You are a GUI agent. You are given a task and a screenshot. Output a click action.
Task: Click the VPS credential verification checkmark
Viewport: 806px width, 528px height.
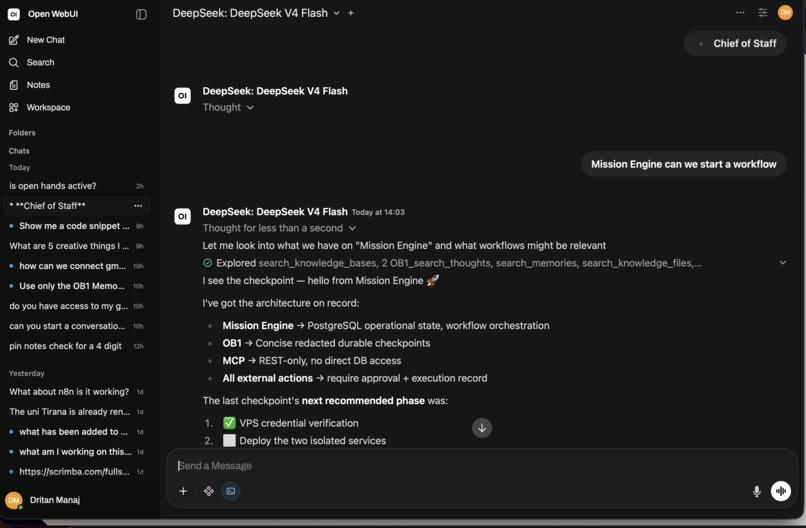click(x=229, y=423)
